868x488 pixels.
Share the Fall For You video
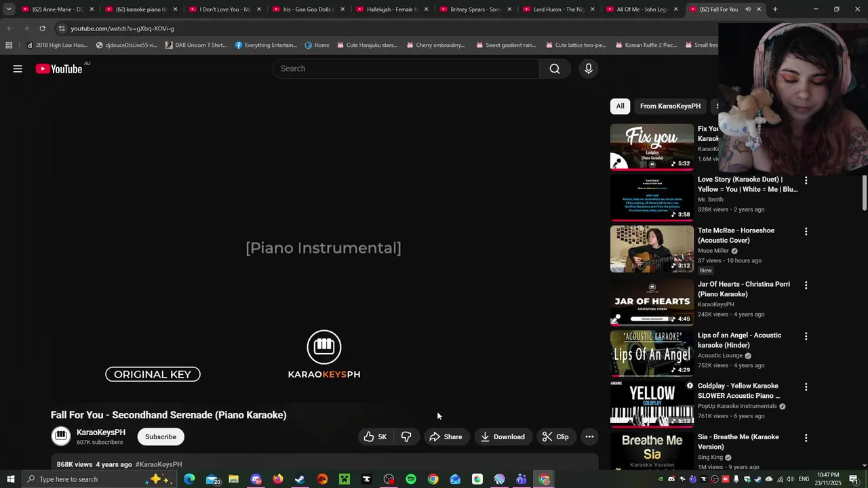446,436
